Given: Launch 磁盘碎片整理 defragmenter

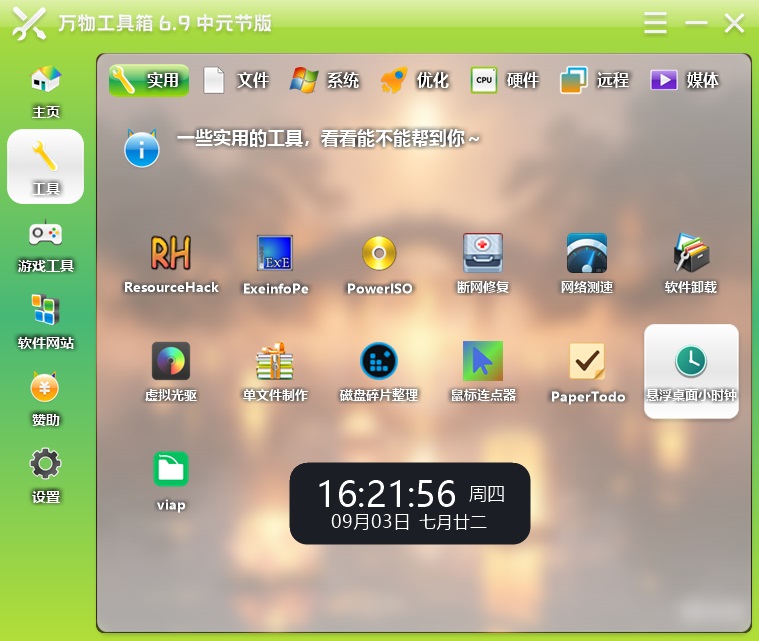Looking at the screenshot, I should tap(379, 372).
